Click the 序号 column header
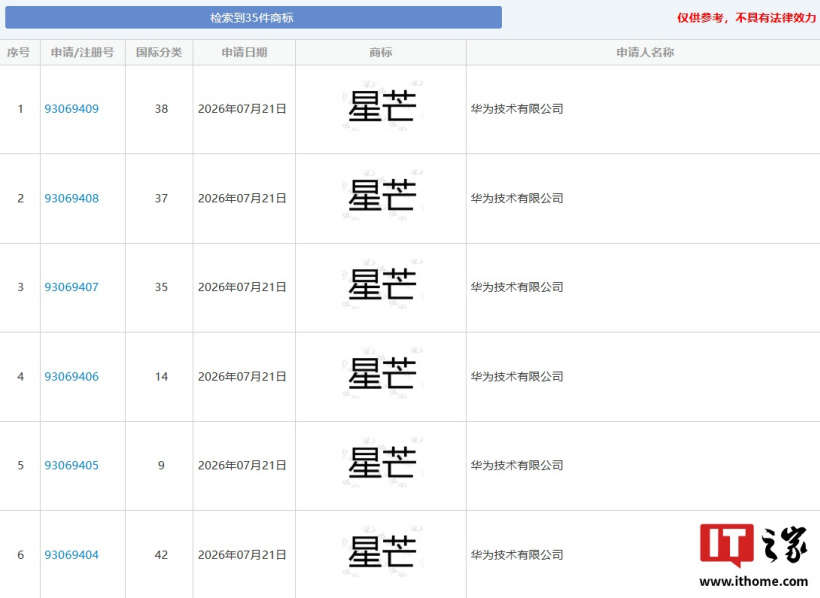The height and width of the screenshot is (598, 820). tap(19, 52)
